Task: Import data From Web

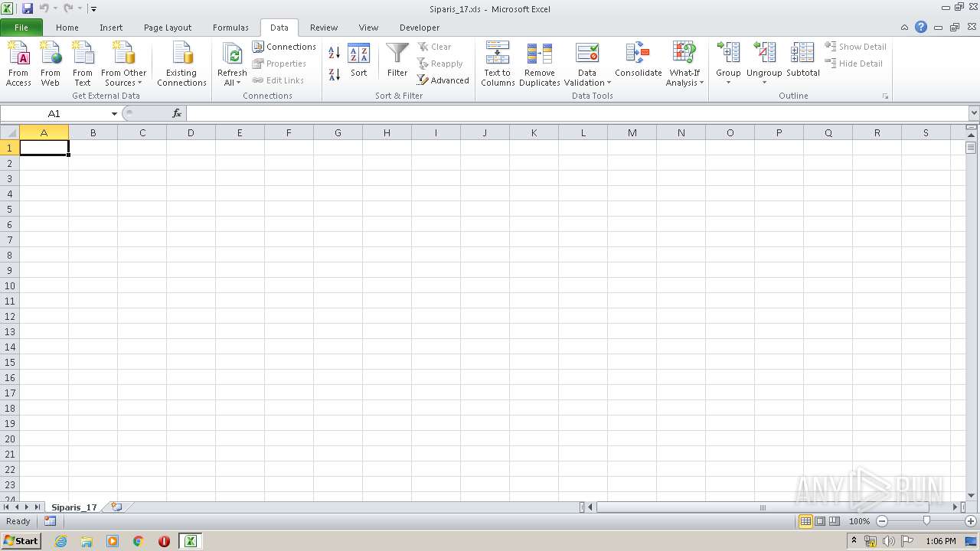Action: pos(51,64)
